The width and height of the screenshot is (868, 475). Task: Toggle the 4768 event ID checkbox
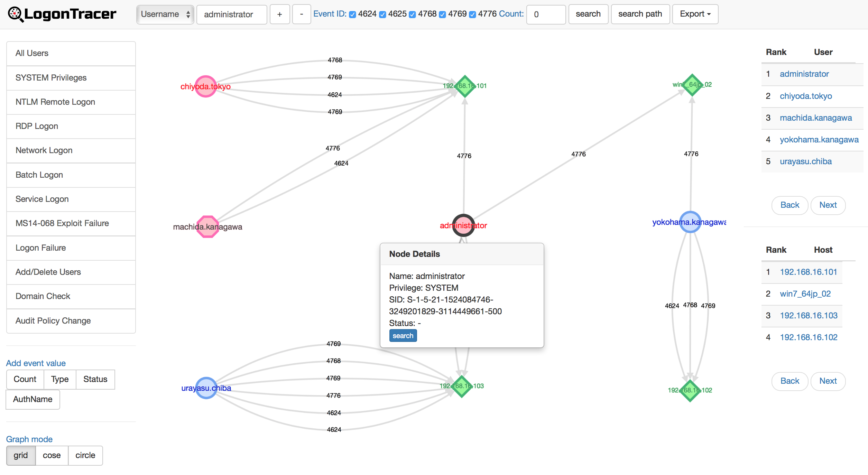coord(412,15)
